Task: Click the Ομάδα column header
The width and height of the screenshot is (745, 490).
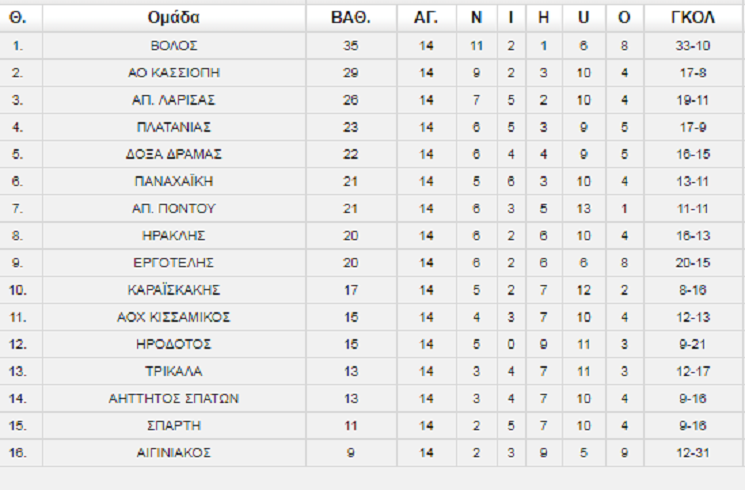Action: click(174, 17)
